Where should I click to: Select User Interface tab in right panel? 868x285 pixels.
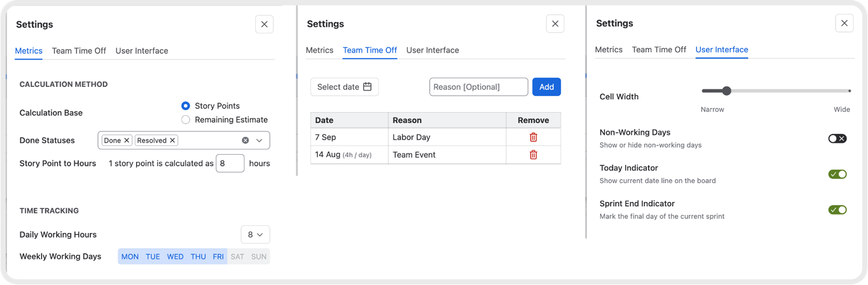click(722, 50)
